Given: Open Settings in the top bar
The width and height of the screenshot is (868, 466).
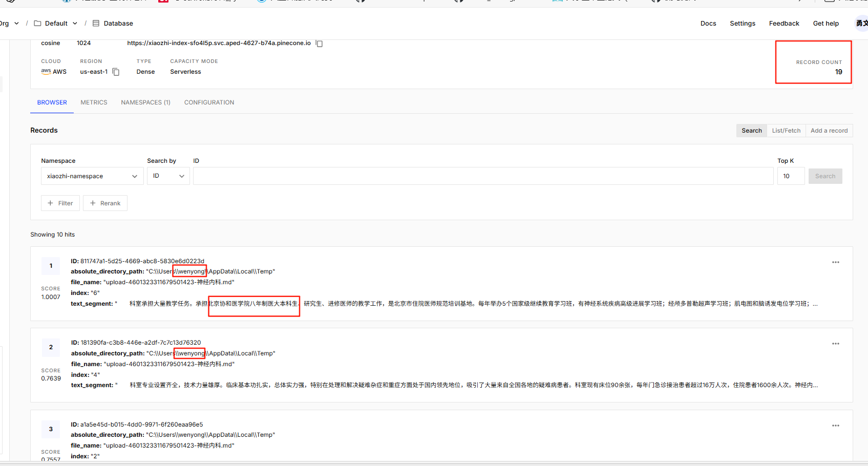Looking at the screenshot, I should tap(743, 23).
